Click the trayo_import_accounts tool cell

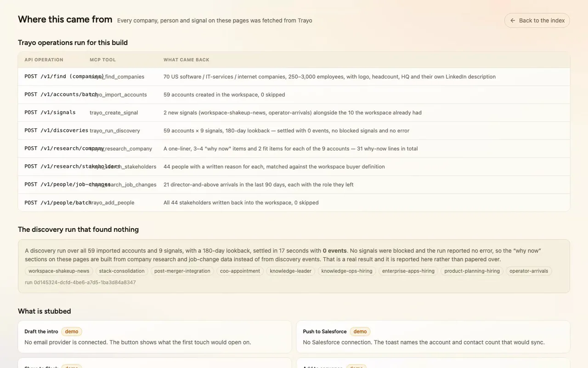(119, 95)
